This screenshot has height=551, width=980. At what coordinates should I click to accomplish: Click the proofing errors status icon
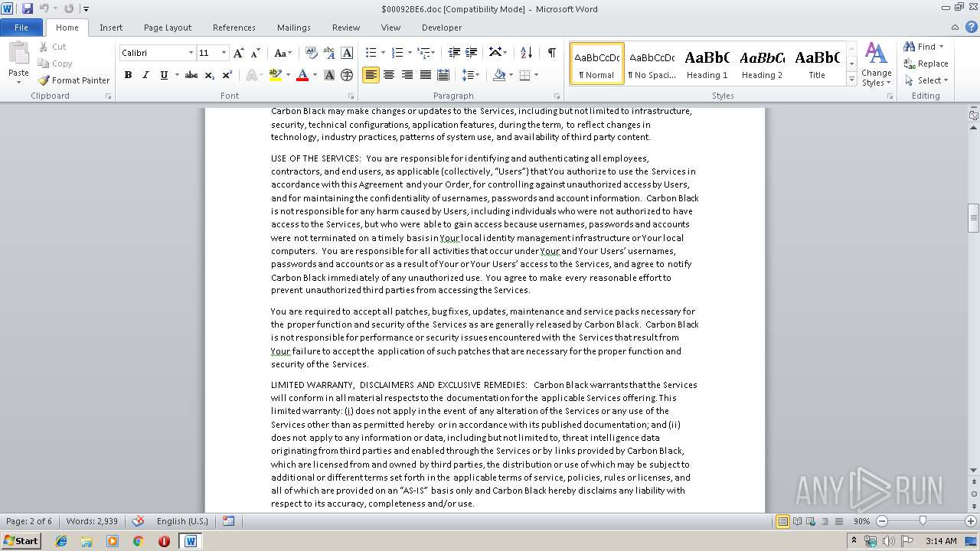[x=138, y=521]
